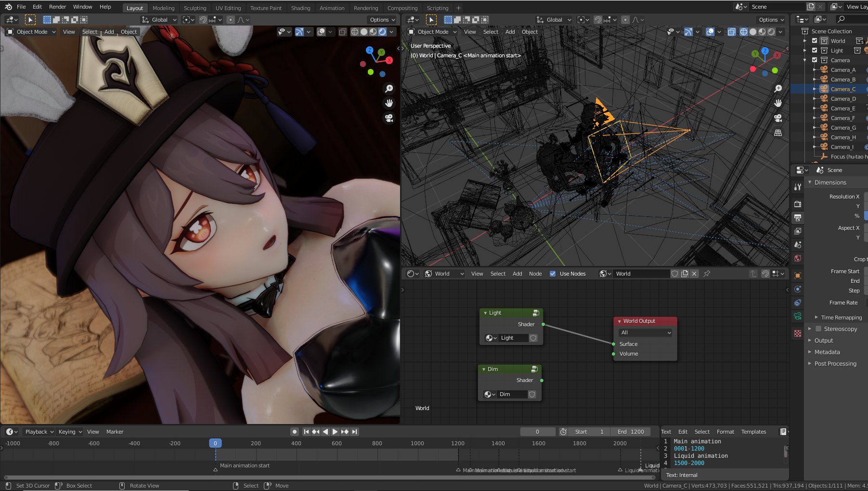Jump to the next keyframe
This screenshot has width=868, height=491.
tap(345, 432)
